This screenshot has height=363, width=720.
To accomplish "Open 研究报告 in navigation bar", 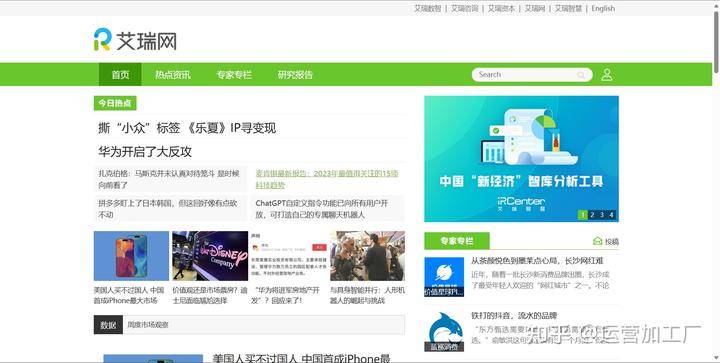I will click(x=295, y=75).
